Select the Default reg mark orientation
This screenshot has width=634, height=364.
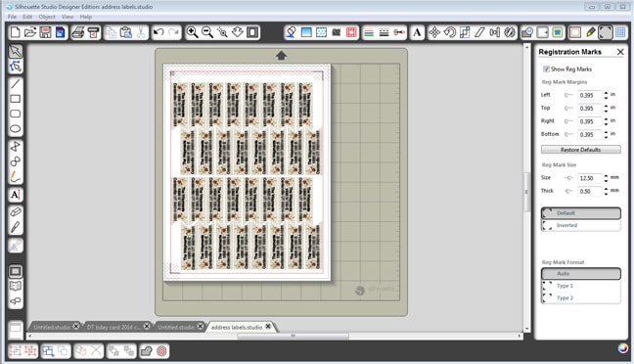click(x=580, y=213)
